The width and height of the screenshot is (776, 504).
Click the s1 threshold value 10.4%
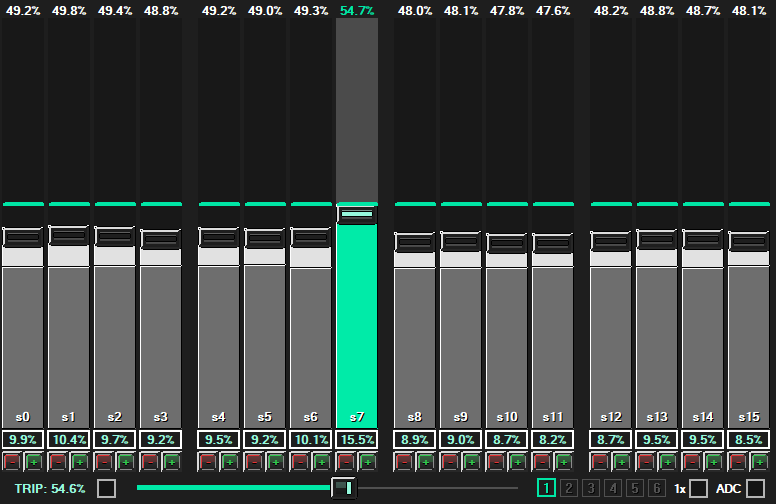(69, 439)
